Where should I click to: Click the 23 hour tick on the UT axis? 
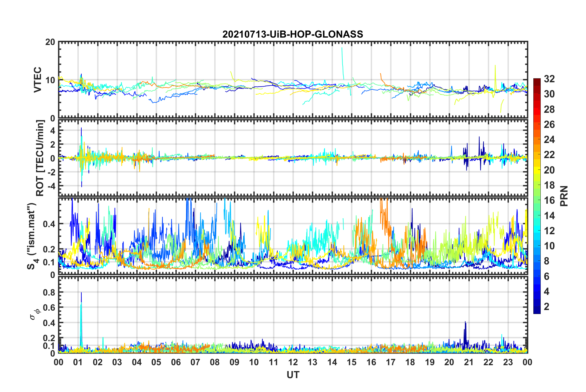[x=508, y=362]
